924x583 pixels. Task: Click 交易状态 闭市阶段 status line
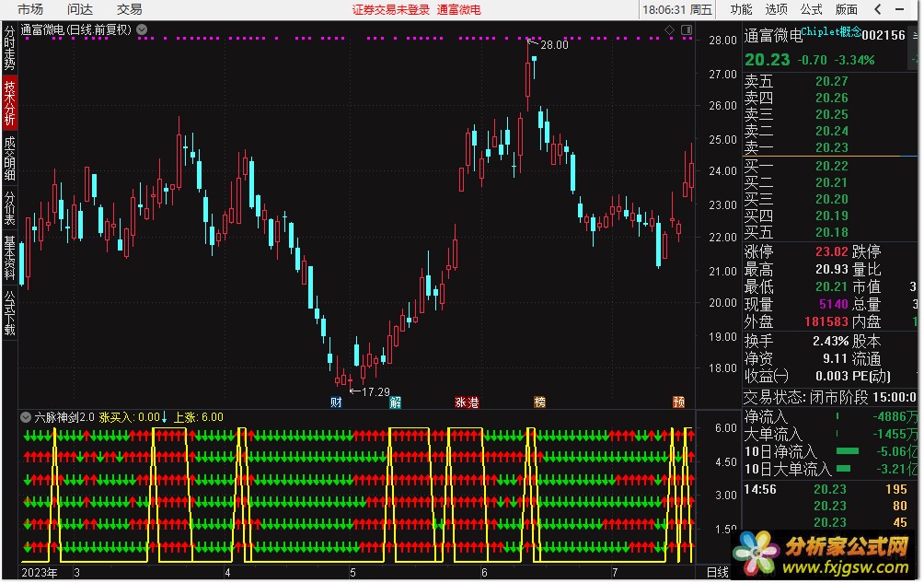tap(830, 397)
